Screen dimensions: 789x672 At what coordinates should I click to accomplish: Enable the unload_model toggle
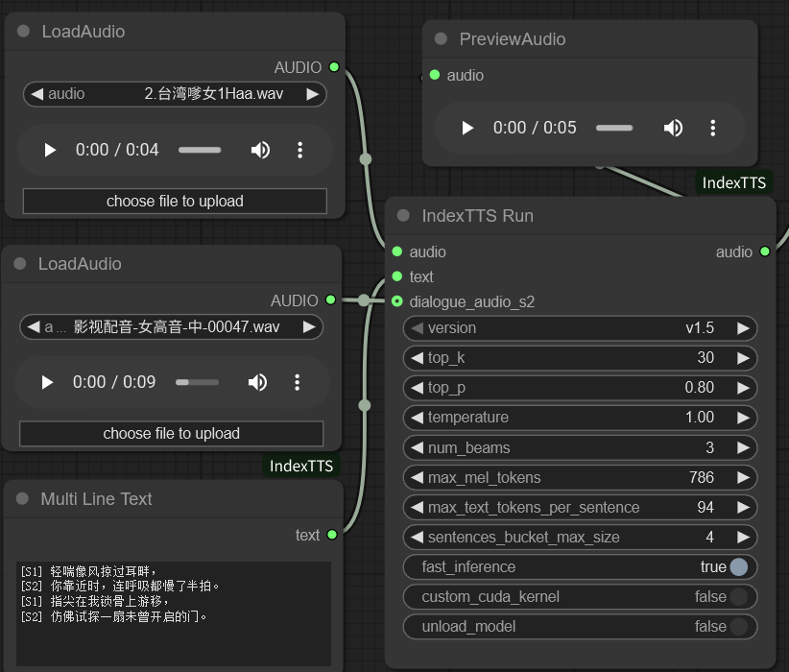point(737,627)
